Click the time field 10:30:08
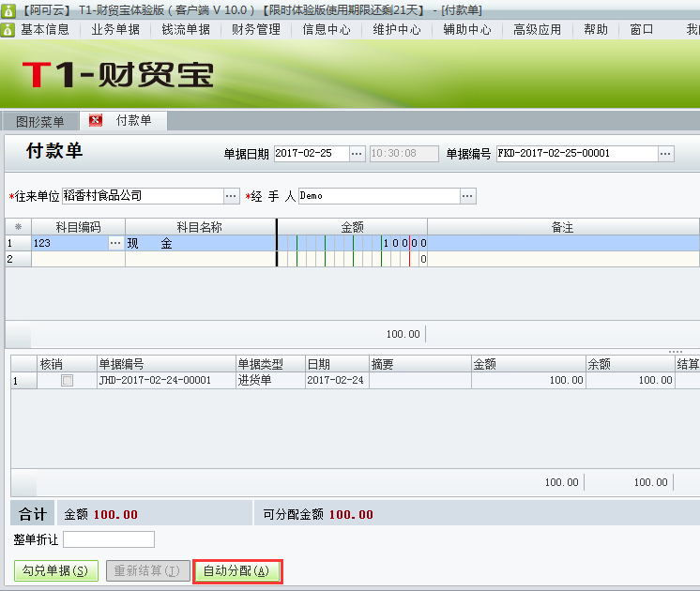The image size is (700, 591). [x=404, y=154]
